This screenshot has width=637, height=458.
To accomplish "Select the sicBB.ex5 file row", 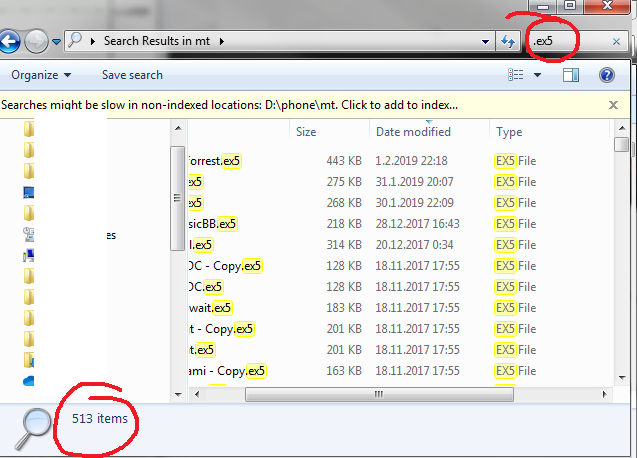I will click(212, 224).
